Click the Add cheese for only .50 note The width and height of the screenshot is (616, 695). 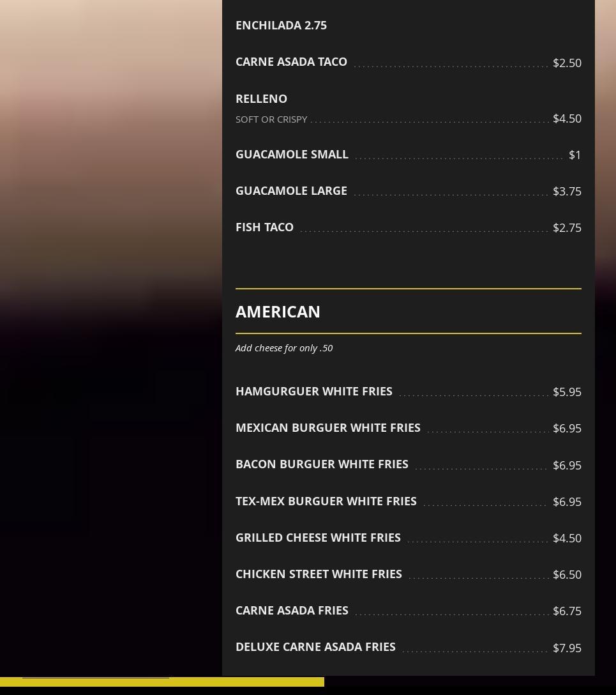[284, 348]
